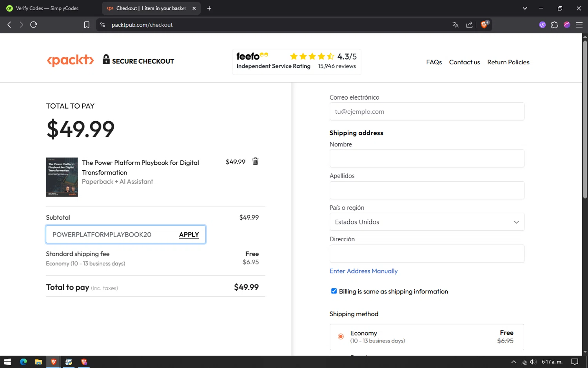Open the Windows notification center
588x368 pixels.
[575, 362]
